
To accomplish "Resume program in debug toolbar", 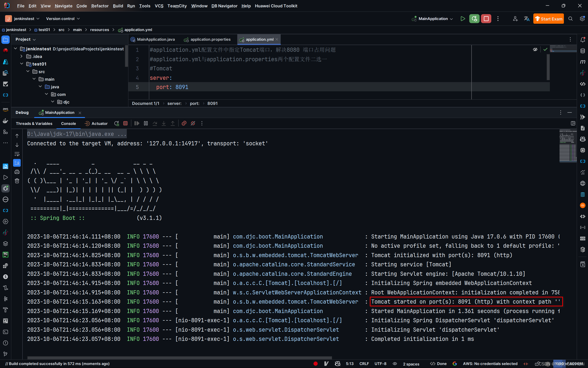I will (x=137, y=124).
